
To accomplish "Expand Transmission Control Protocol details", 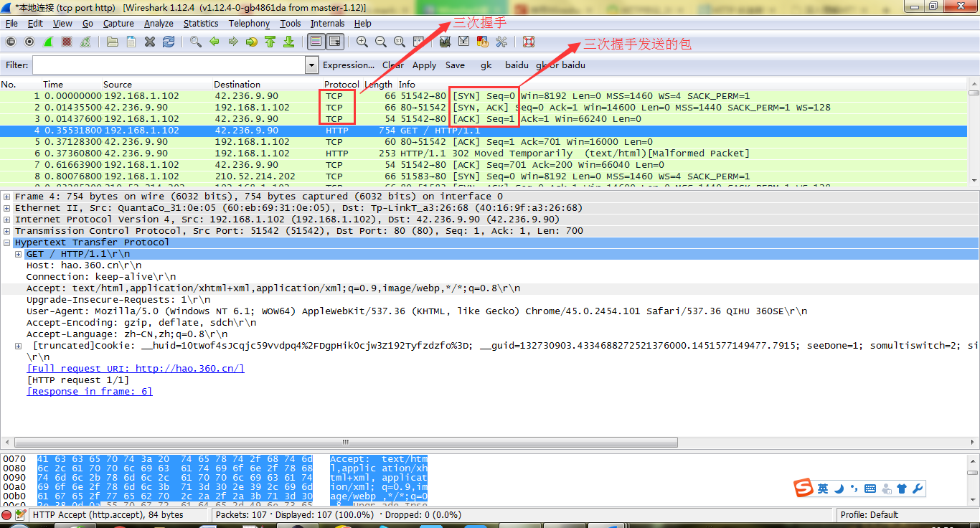I will click(7, 231).
